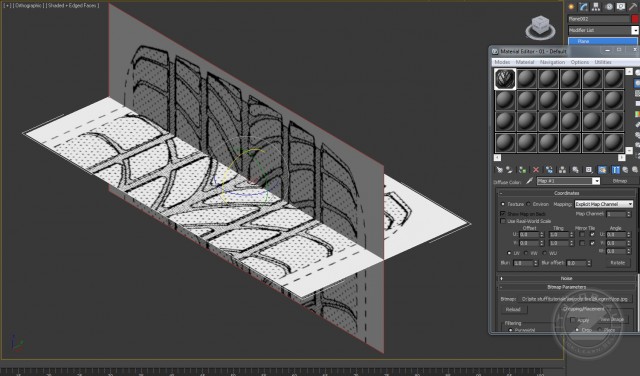The width and height of the screenshot is (640, 376).
Task: Click the View Image button
Action: [612, 320]
